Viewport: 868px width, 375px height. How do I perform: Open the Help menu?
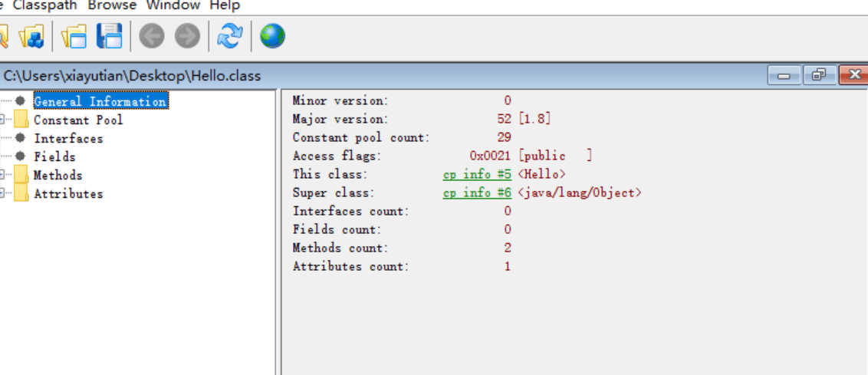click(x=225, y=5)
